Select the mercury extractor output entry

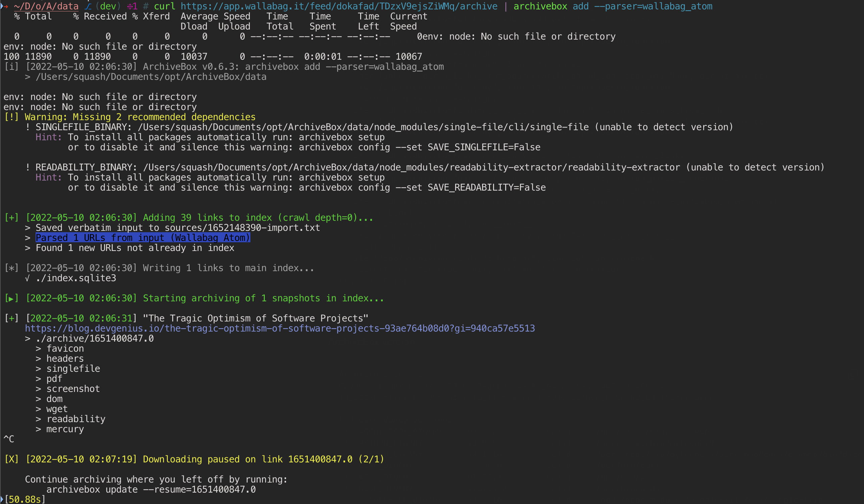(65, 429)
